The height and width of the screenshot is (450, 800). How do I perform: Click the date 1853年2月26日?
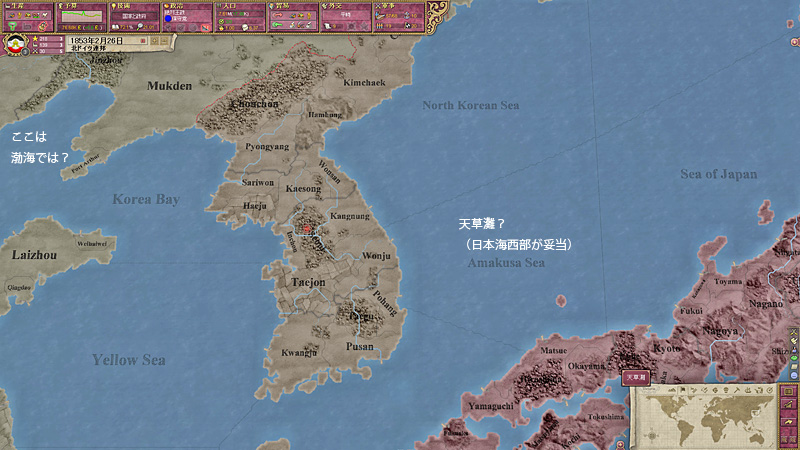click(97, 40)
